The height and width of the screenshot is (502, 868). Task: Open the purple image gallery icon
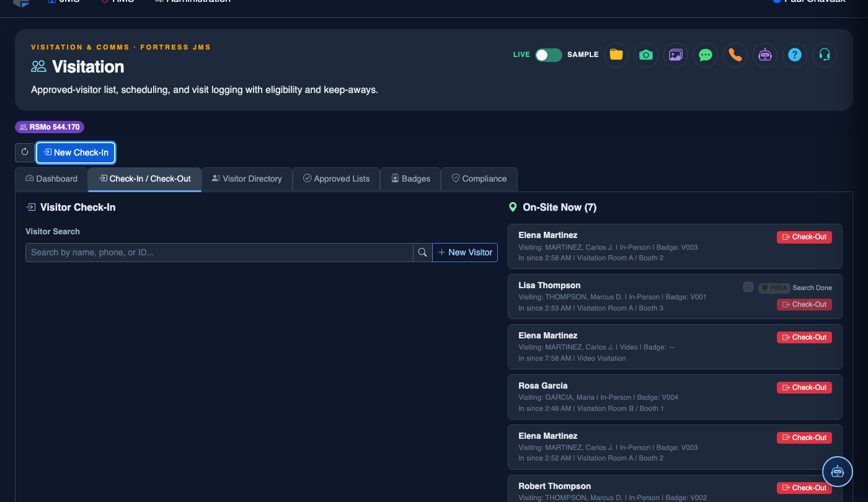[675, 55]
